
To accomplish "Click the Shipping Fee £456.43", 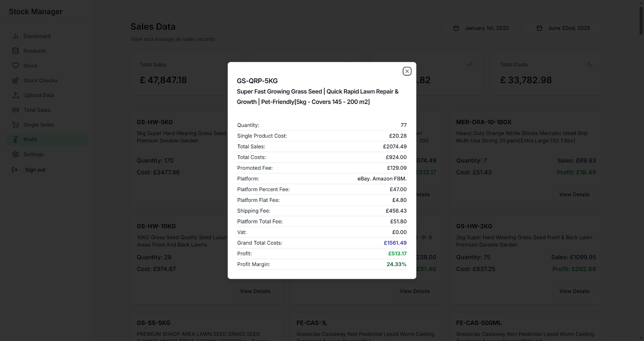I will click(396, 211).
